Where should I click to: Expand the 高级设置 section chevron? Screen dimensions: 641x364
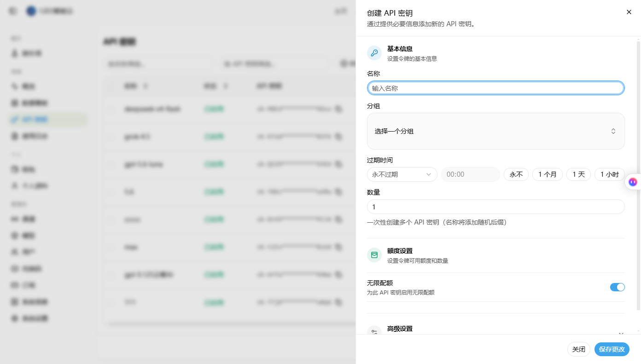tap(621, 334)
